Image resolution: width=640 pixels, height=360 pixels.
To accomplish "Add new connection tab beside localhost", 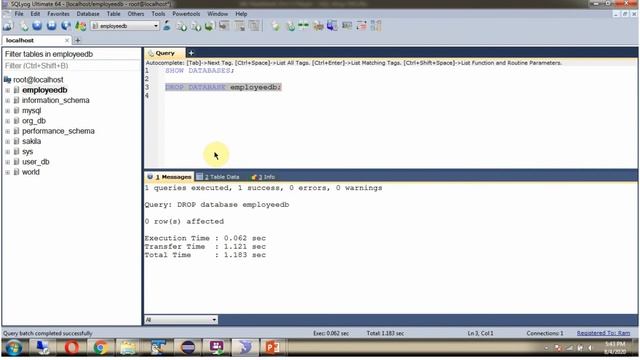I will 78,40.
